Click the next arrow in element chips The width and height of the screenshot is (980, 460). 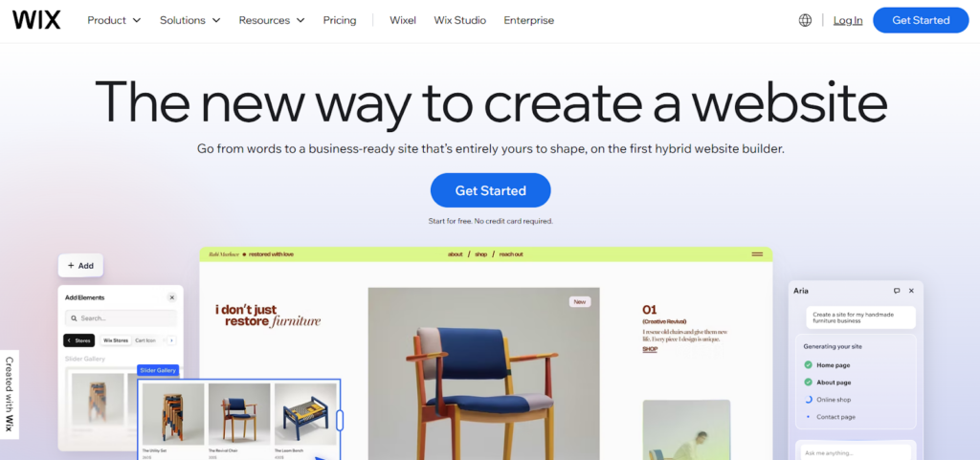[x=172, y=340]
